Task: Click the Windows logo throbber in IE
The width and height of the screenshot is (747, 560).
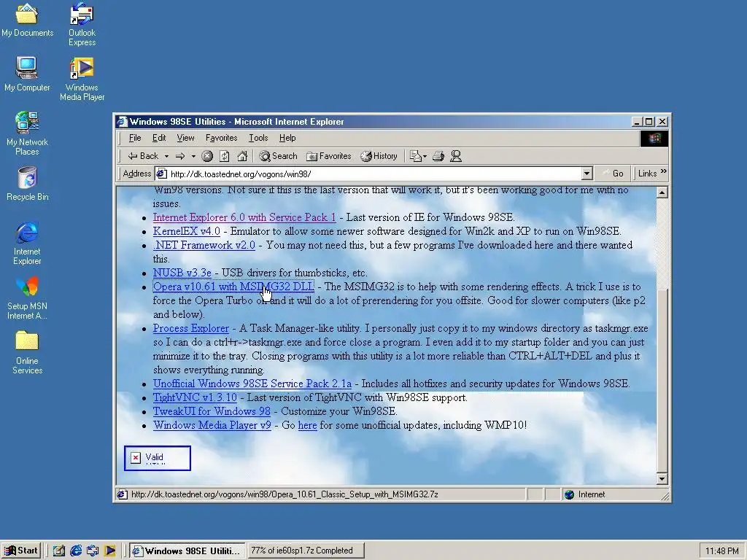Action: coord(654,138)
